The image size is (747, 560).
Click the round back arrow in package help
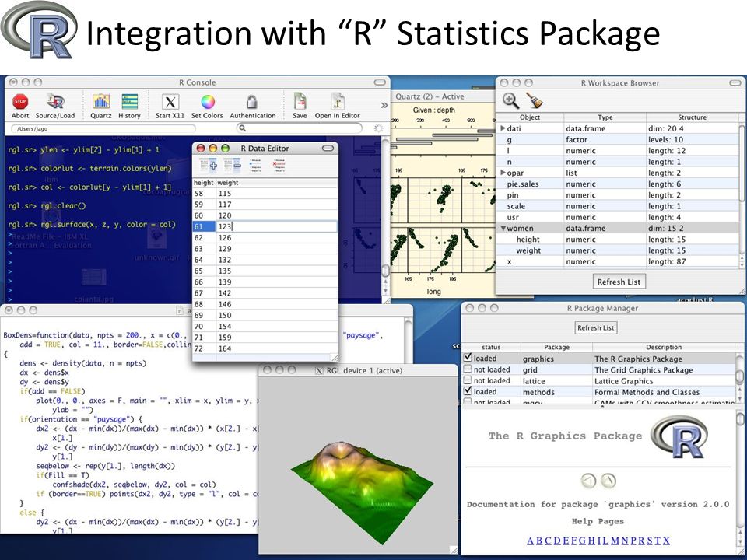tap(589, 481)
